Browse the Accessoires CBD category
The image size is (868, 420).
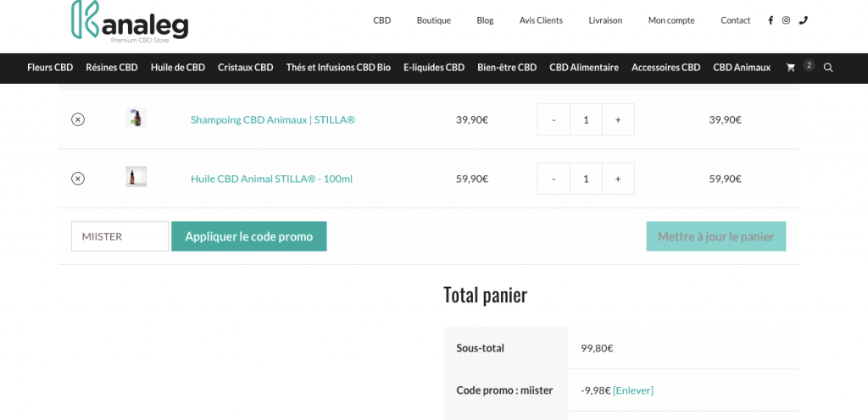tap(666, 68)
